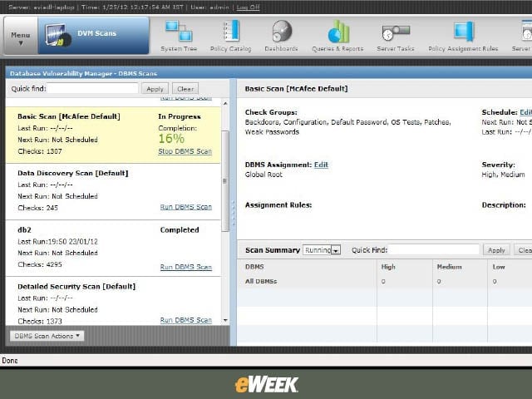Focus the left Quick find field
Image resolution: width=532 pixels, height=399 pixels.
[92, 89]
